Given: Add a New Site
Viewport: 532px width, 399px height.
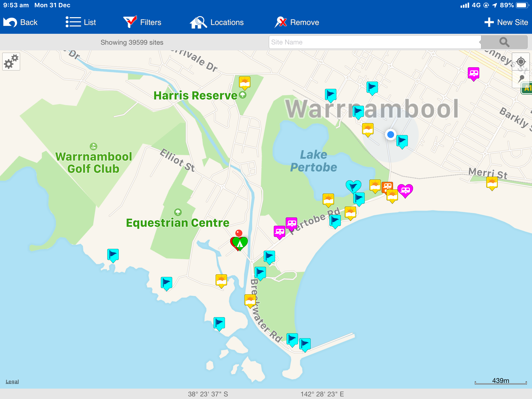Looking at the screenshot, I should pyautogui.click(x=506, y=22).
